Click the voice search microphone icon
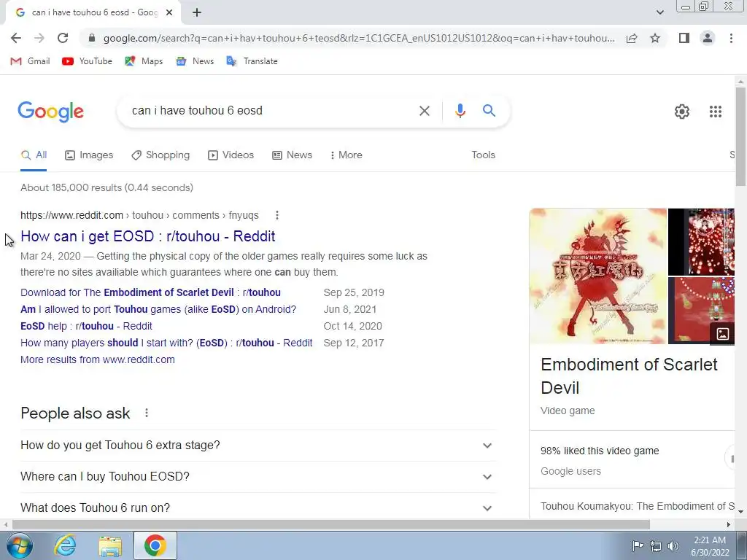Screen dimensions: 747x560 [x=460, y=111]
